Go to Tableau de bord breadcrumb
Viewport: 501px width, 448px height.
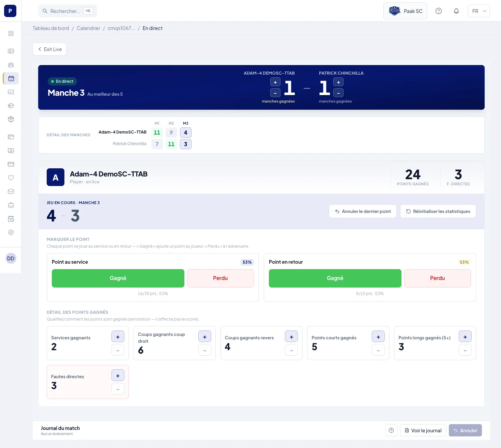(51, 28)
